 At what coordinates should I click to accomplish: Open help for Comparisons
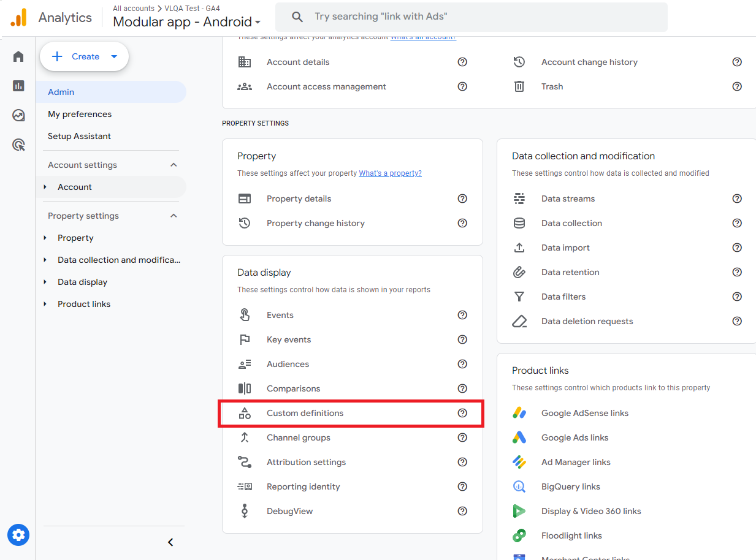click(462, 388)
